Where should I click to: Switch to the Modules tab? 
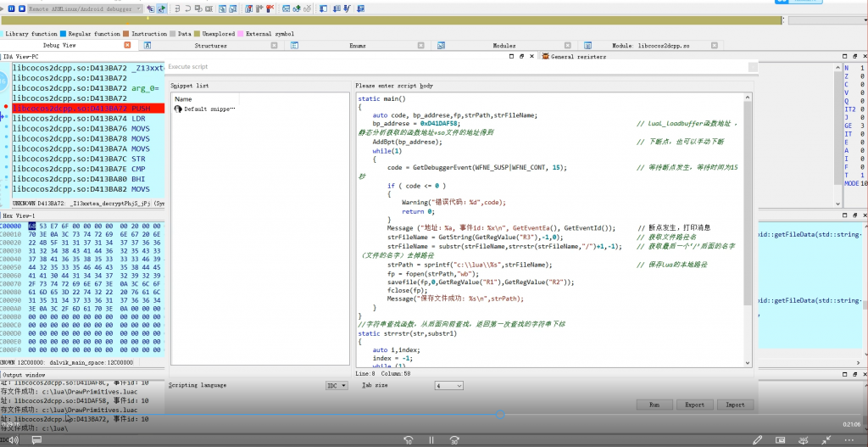point(504,45)
